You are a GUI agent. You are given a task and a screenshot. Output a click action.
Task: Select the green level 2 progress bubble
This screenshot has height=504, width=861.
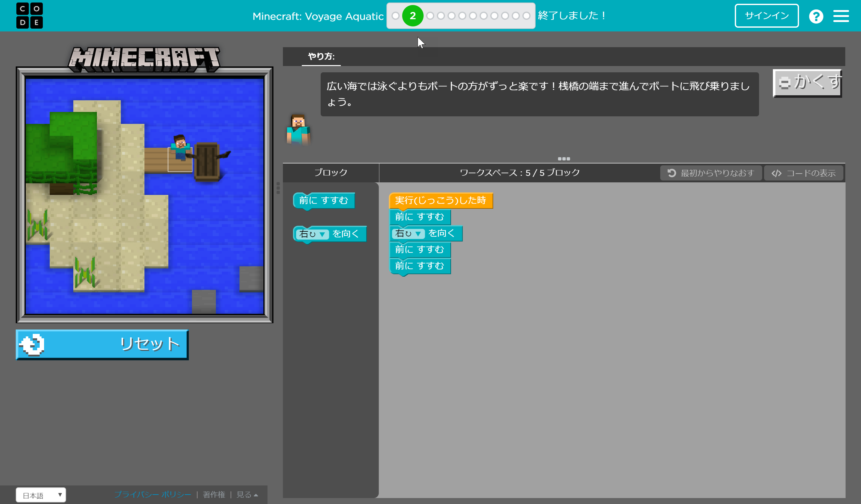413,15
